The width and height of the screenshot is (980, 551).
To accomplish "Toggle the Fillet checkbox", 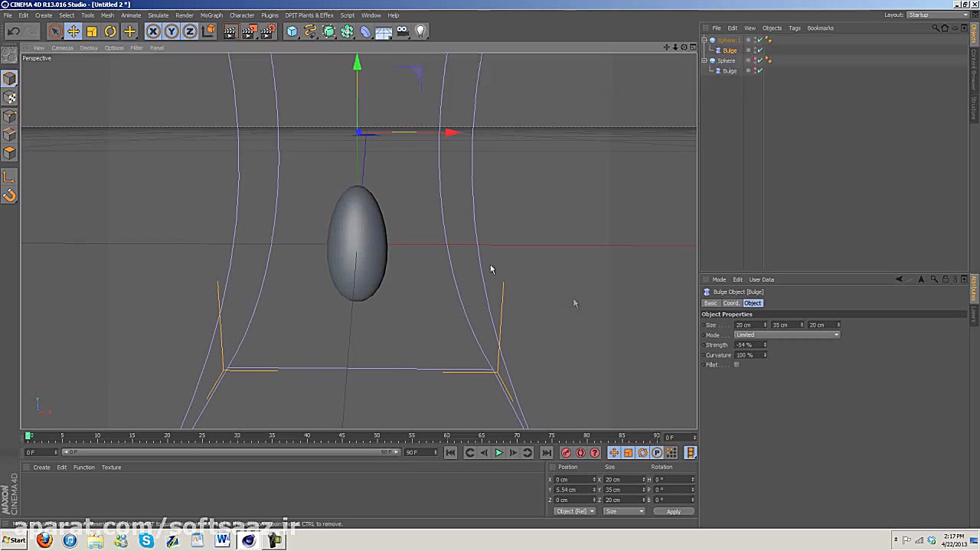I will [x=737, y=365].
